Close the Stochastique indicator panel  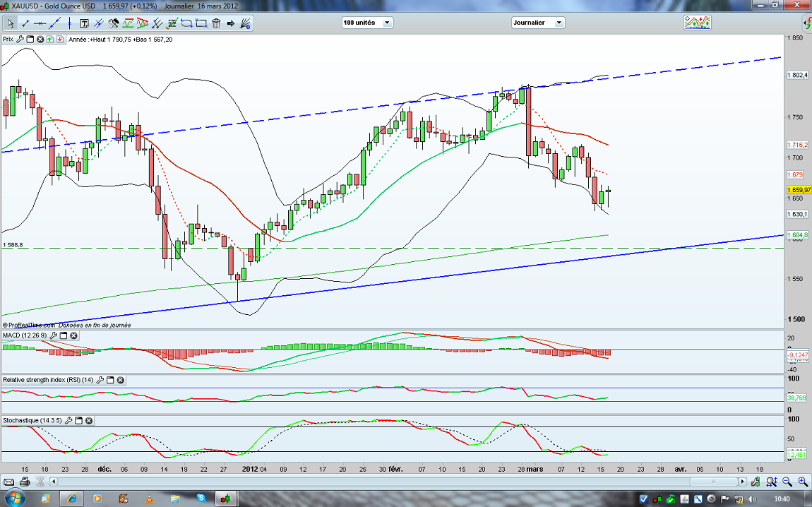pyautogui.click(x=90, y=421)
